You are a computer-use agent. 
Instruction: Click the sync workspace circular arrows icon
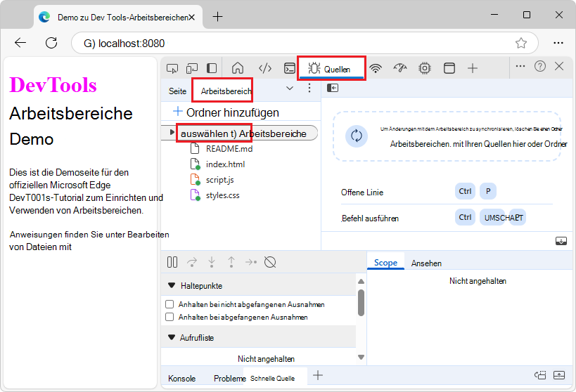357,136
